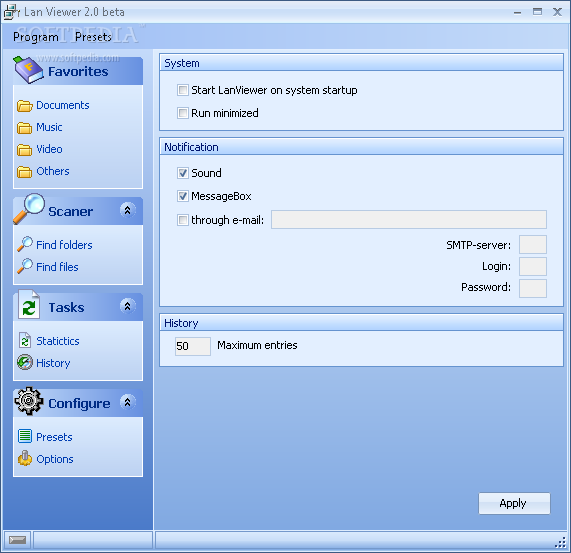
Task: Maximize the Lan Viewer window
Action: click(x=537, y=12)
